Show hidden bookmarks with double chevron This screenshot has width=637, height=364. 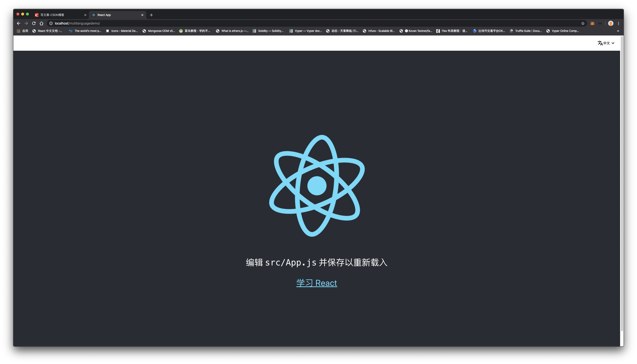point(618,31)
